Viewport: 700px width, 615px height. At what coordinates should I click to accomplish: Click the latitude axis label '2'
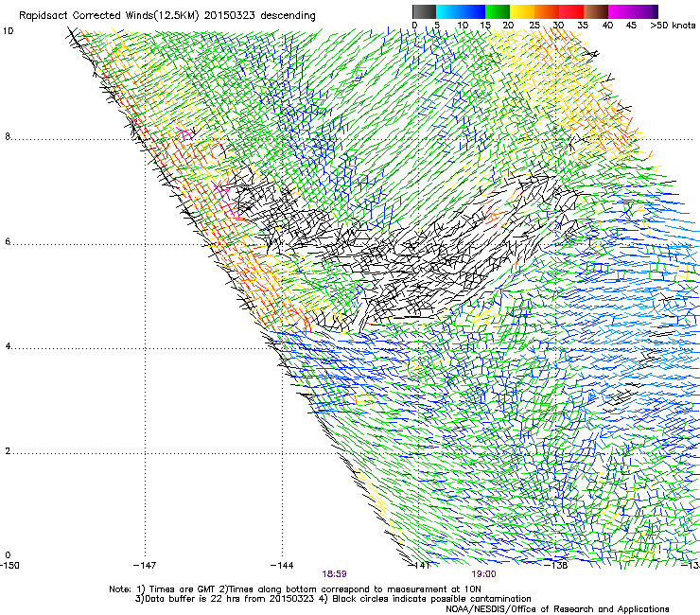click(8, 451)
